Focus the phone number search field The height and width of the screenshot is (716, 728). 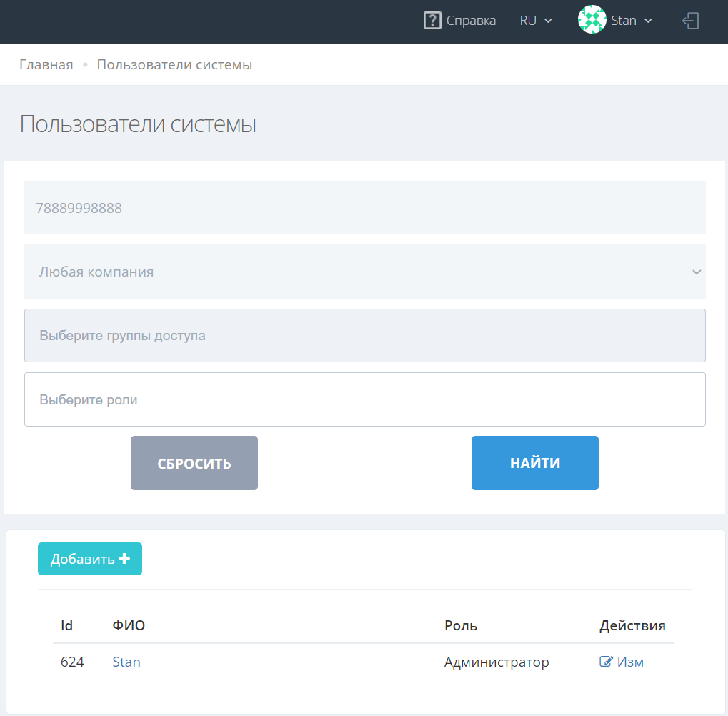click(364, 208)
